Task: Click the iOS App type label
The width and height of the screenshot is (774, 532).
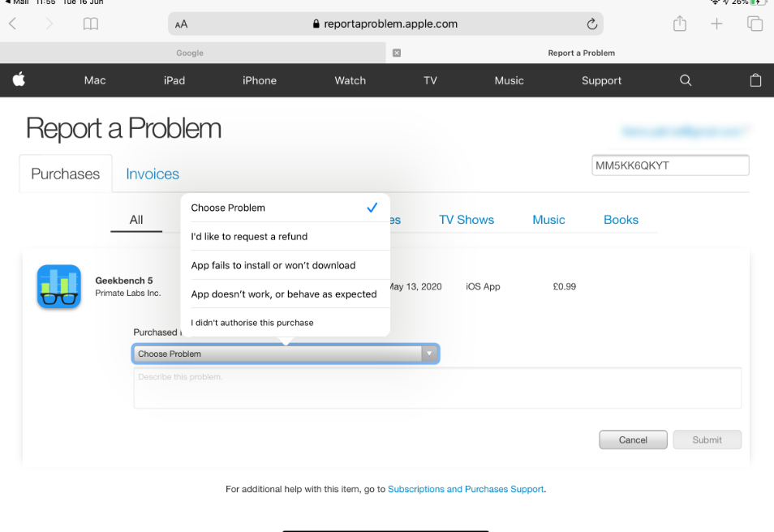Action: pyautogui.click(x=483, y=287)
